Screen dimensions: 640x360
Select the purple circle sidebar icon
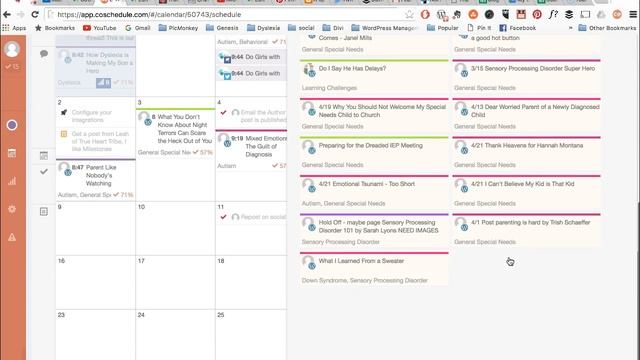(12, 125)
